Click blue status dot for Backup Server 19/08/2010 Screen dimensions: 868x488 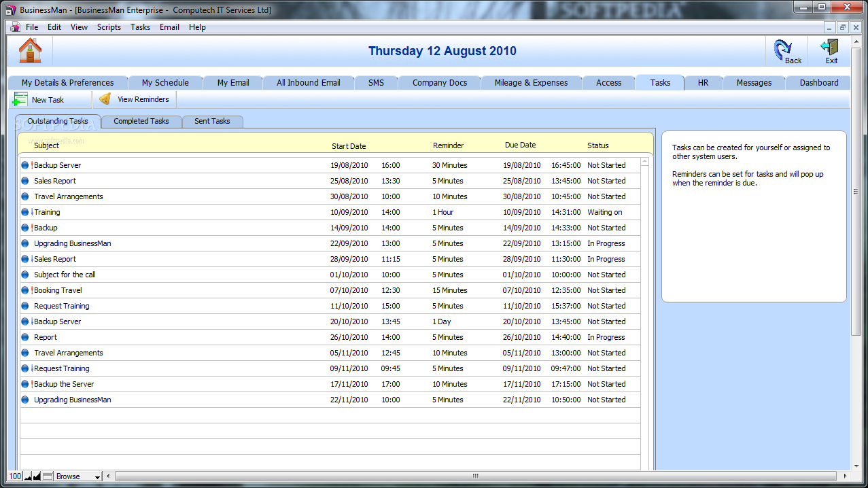point(25,165)
